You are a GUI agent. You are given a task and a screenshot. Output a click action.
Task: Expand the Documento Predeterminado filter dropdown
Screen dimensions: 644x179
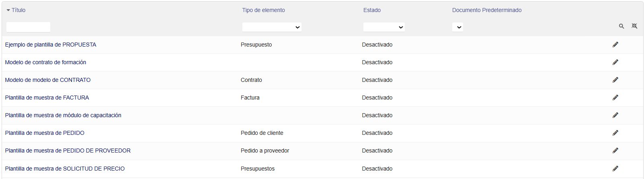pos(457,27)
